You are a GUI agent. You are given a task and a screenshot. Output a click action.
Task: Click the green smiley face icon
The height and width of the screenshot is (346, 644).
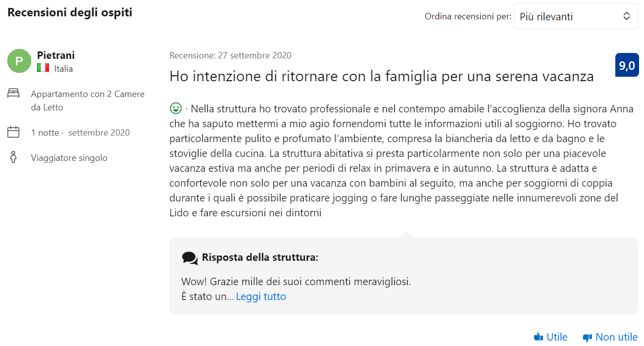click(x=175, y=108)
